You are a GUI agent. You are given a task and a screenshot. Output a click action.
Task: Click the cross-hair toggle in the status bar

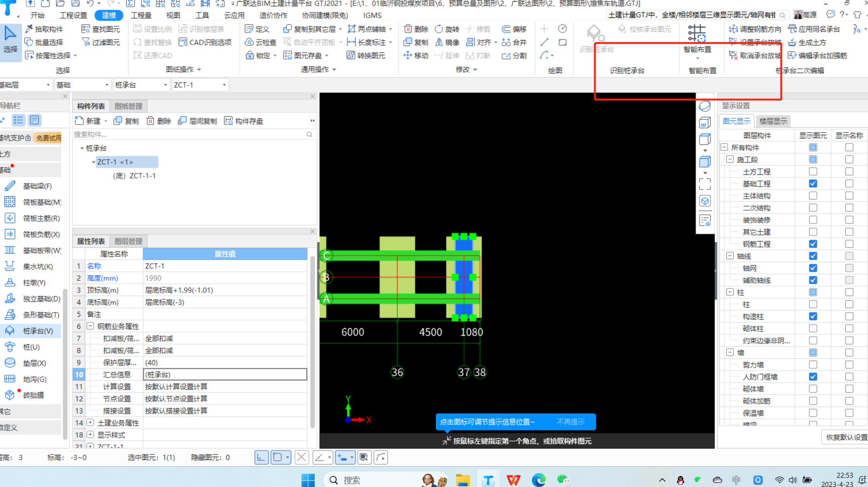click(x=301, y=457)
